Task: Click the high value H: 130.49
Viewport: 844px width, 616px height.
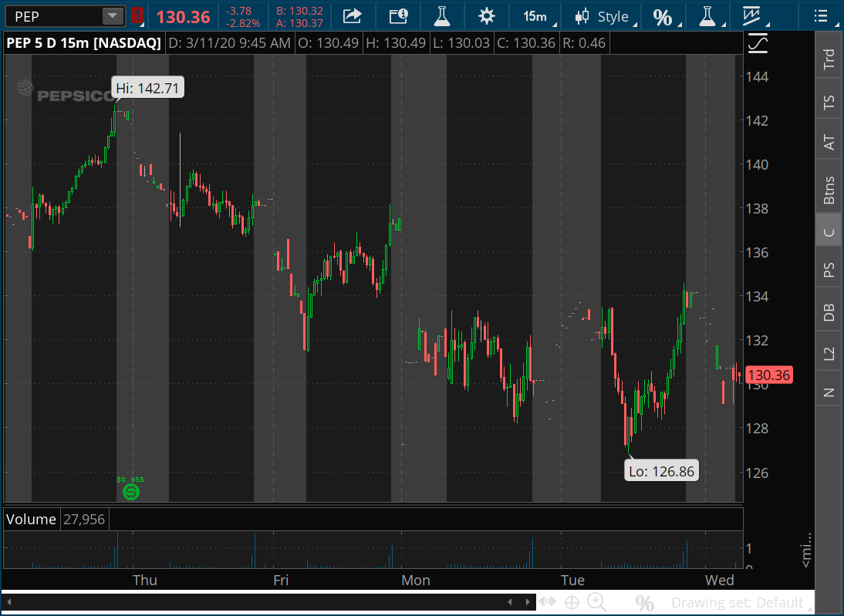Action: tap(396, 43)
